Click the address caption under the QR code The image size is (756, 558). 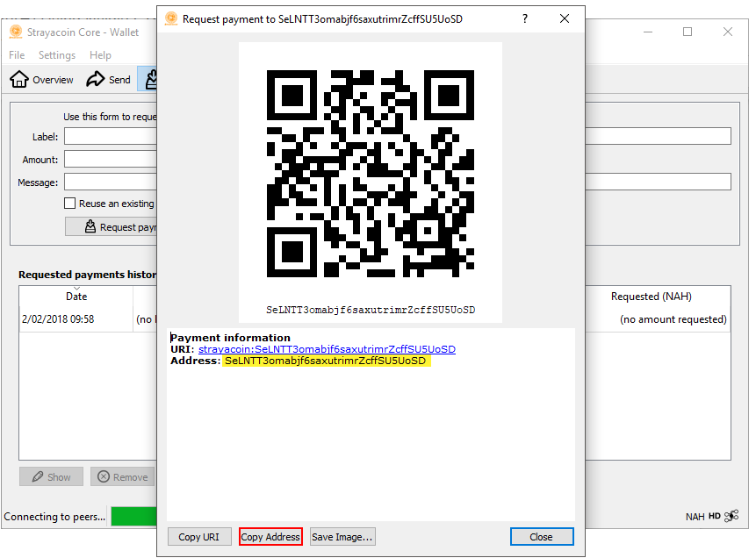click(371, 310)
